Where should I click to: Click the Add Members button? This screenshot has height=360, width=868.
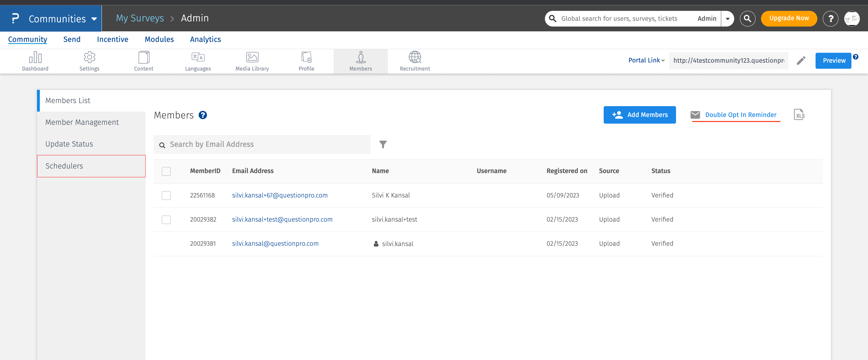click(x=639, y=115)
